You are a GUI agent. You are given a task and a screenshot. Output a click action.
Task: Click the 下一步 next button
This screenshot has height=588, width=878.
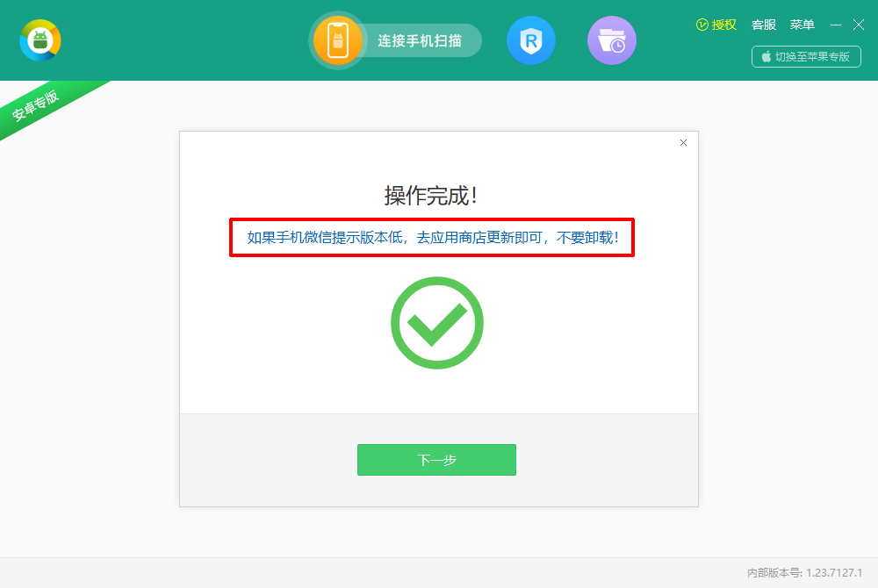tap(436, 460)
